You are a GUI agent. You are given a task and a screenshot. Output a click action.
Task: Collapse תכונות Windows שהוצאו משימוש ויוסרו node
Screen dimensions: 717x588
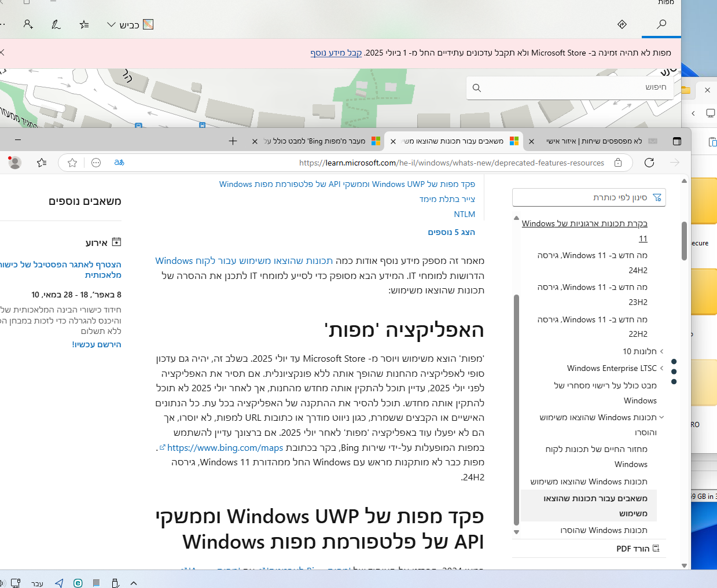(661, 417)
